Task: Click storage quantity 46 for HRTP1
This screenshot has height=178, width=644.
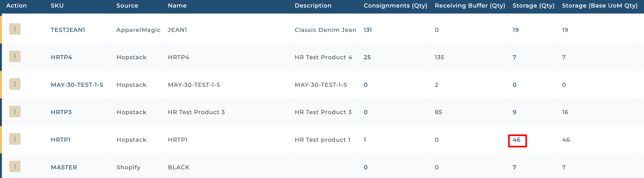Action: click(516, 140)
